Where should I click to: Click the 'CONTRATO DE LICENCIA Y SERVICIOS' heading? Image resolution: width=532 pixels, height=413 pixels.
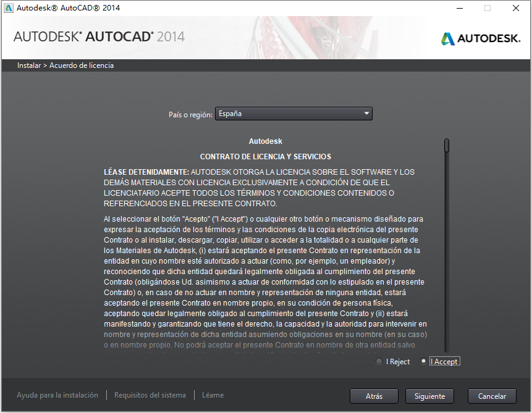point(265,157)
